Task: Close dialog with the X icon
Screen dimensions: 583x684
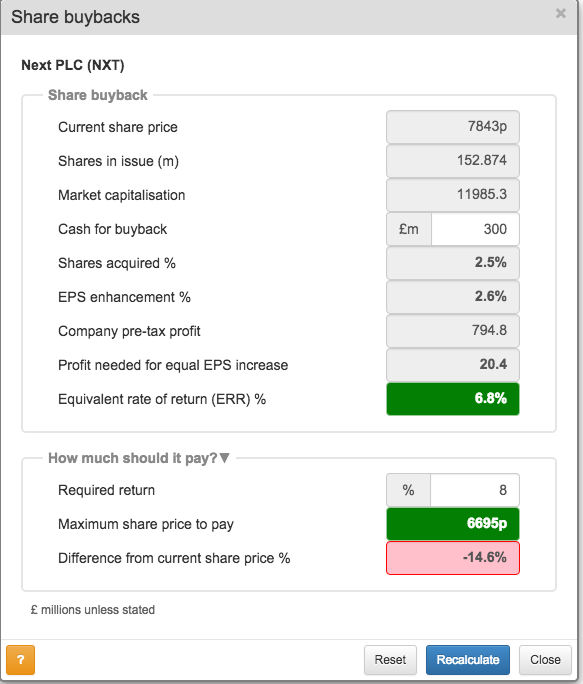Action: coord(561,14)
